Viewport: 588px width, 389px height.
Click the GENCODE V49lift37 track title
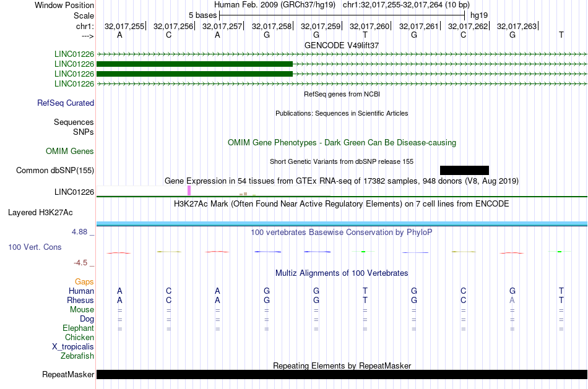pos(342,45)
